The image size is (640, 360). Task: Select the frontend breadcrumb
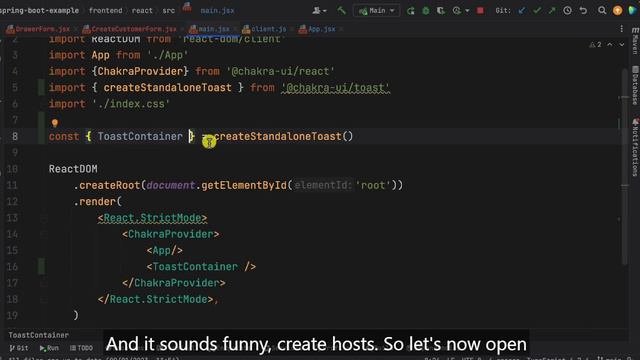coord(105,11)
